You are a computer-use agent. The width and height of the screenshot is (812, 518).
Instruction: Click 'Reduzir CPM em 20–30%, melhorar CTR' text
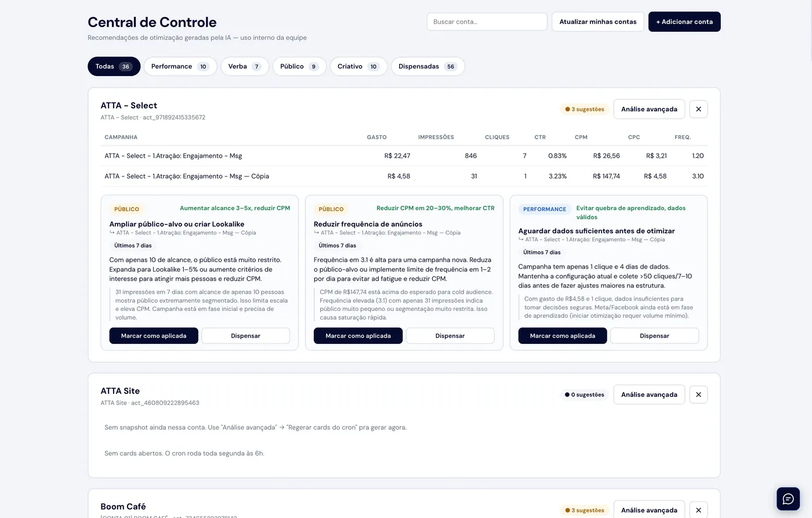(x=436, y=208)
